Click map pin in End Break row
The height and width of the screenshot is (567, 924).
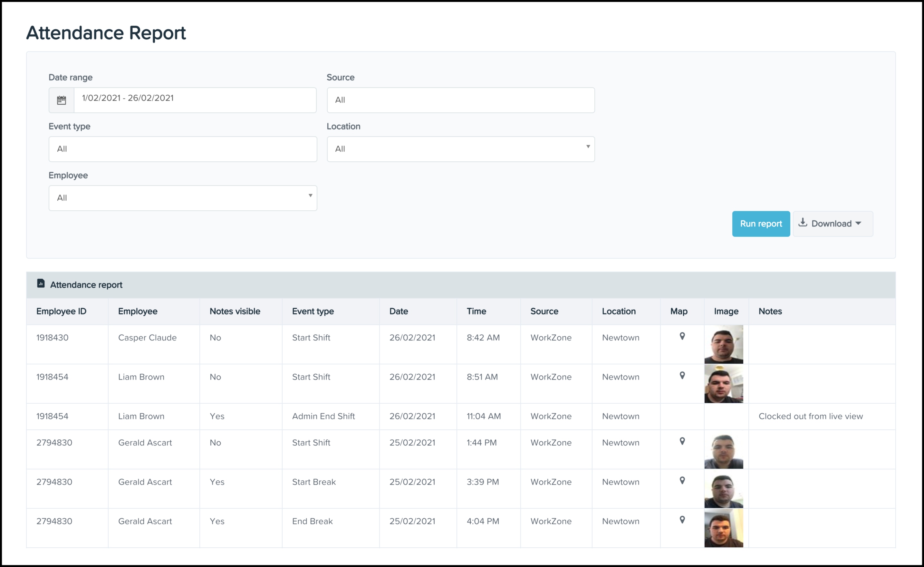click(682, 520)
